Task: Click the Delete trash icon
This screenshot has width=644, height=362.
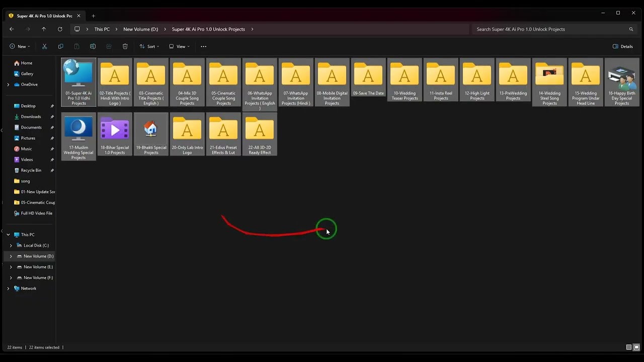Action: coord(125,46)
